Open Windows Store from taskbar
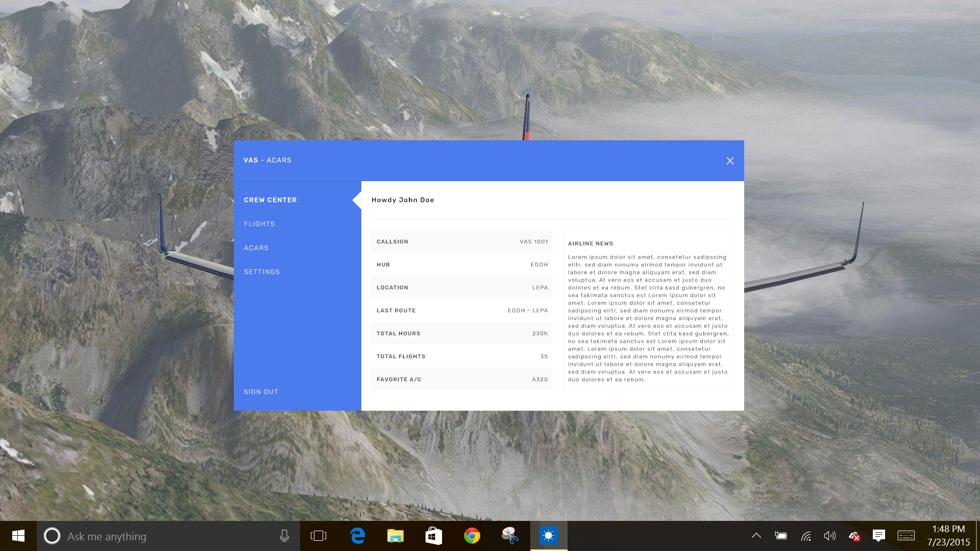The image size is (980, 551). click(433, 536)
